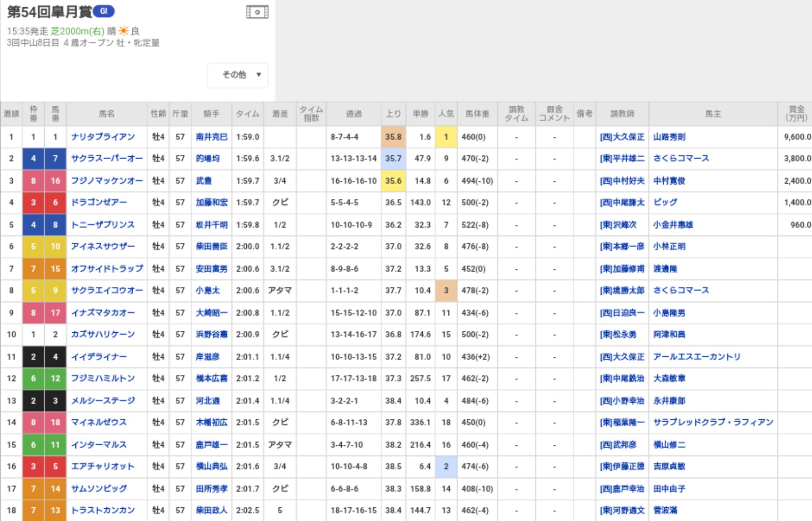812x521 pixels.
Task: Click trainer [西]大久保正 in first row
Action: (622, 137)
